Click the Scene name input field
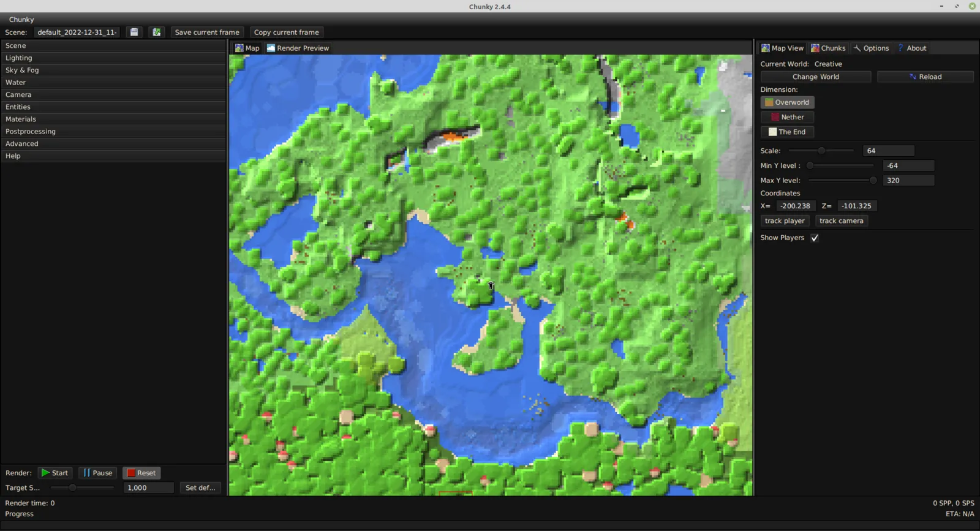This screenshot has height=531, width=980. click(77, 32)
